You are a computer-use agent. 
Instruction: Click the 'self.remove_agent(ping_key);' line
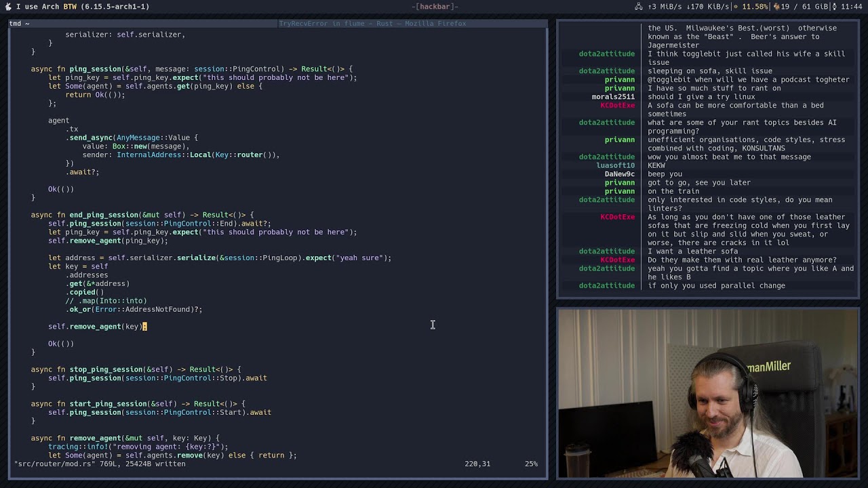108,241
